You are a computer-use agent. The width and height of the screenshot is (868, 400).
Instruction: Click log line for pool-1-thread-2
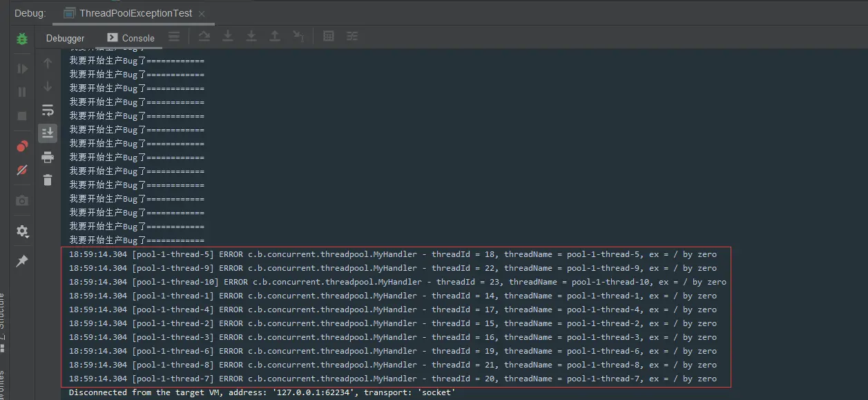pos(393,323)
